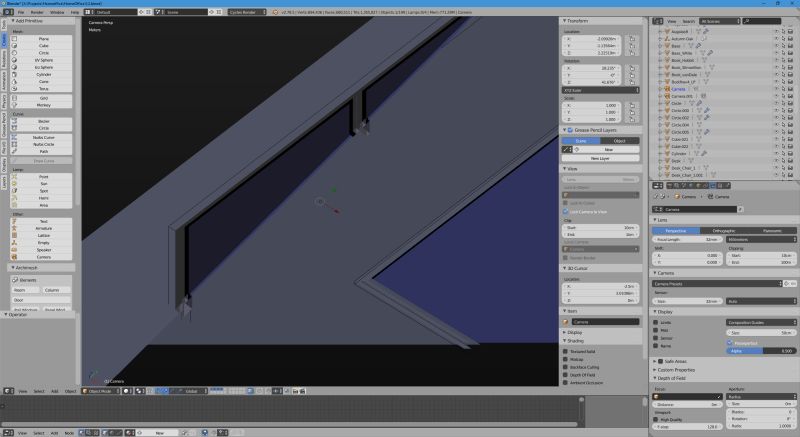Add a Cone mesh primitive
Viewport: 800px width, 437px height.
41,82
